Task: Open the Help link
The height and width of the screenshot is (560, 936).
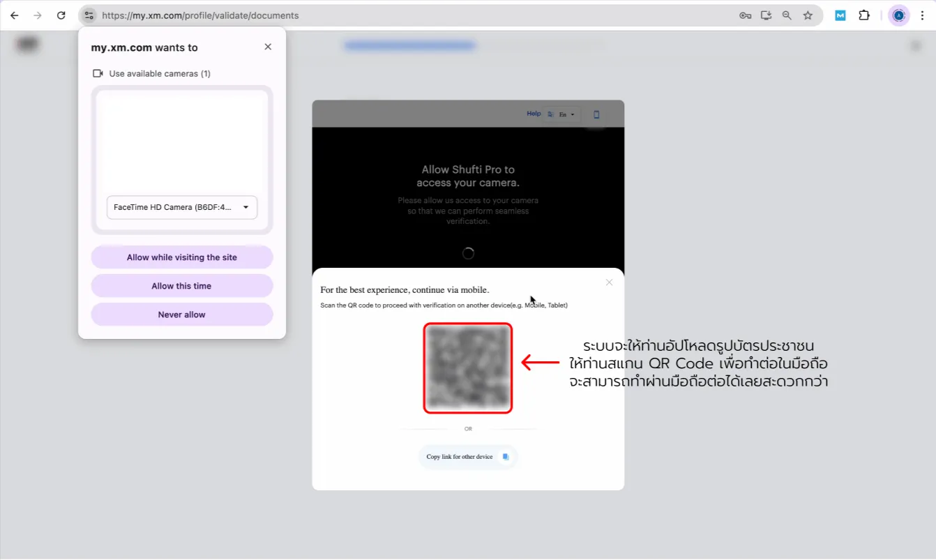Action: point(534,114)
